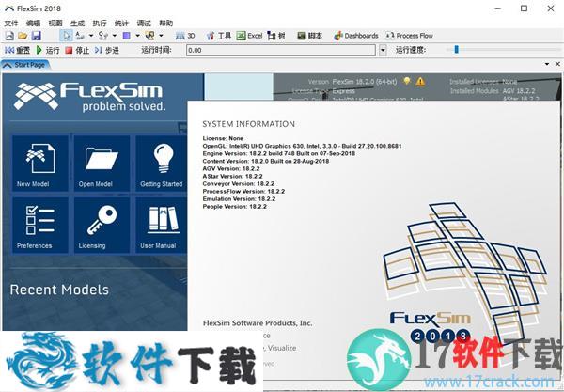Select the A-connect objects tool icon
The width and height of the screenshot is (564, 392).
pyautogui.click(x=80, y=36)
